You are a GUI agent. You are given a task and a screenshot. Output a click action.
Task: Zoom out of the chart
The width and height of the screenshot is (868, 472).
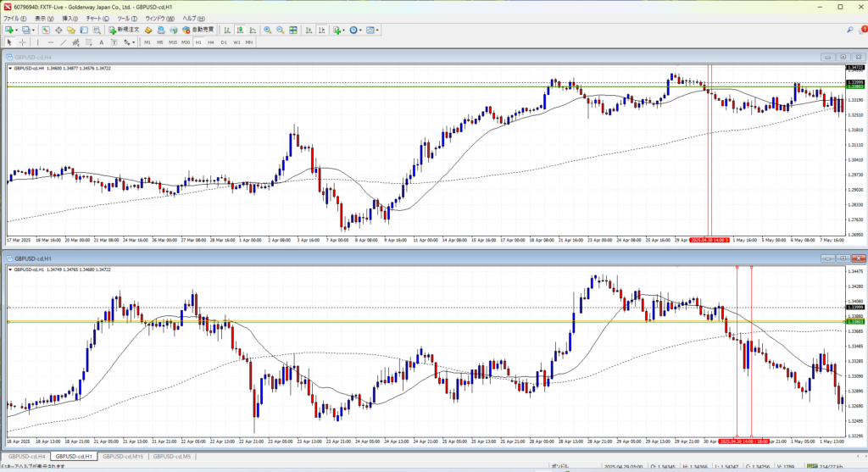(x=279, y=30)
